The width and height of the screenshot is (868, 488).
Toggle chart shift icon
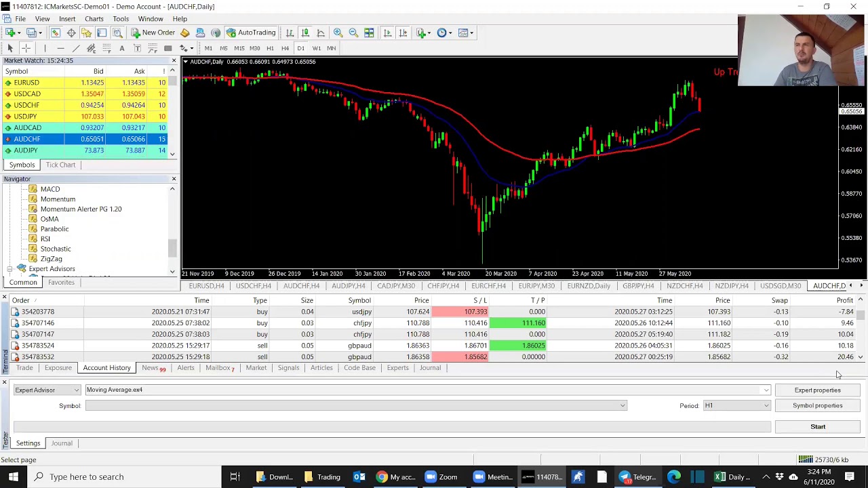coord(403,33)
